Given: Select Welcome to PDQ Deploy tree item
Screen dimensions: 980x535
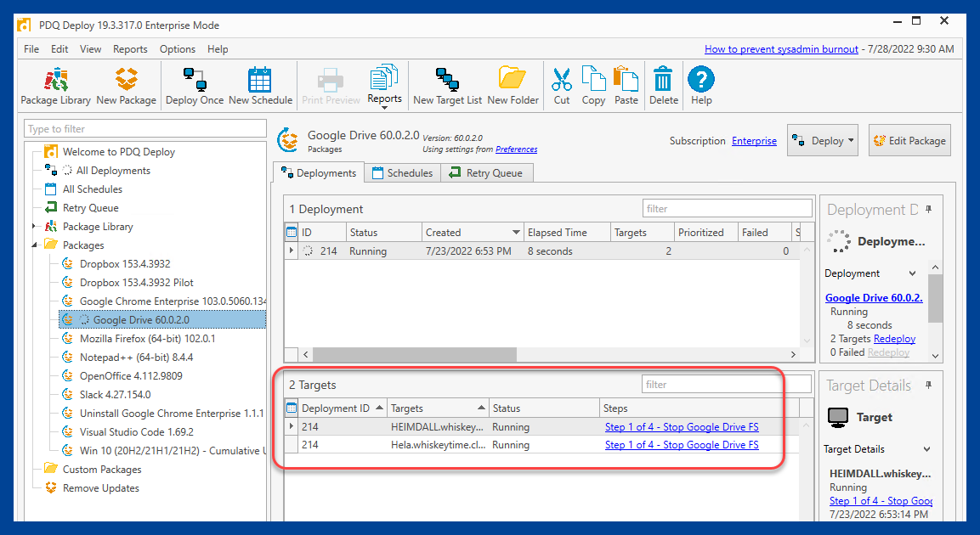Looking at the screenshot, I should tap(119, 152).
